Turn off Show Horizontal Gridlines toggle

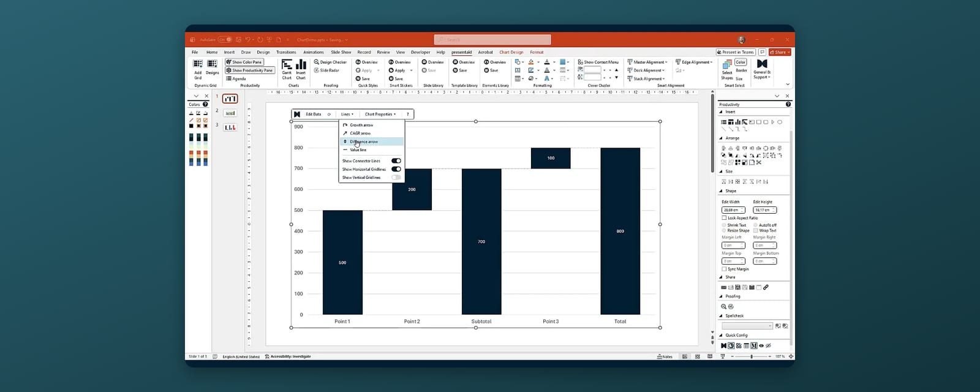pyautogui.click(x=396, y=169)
